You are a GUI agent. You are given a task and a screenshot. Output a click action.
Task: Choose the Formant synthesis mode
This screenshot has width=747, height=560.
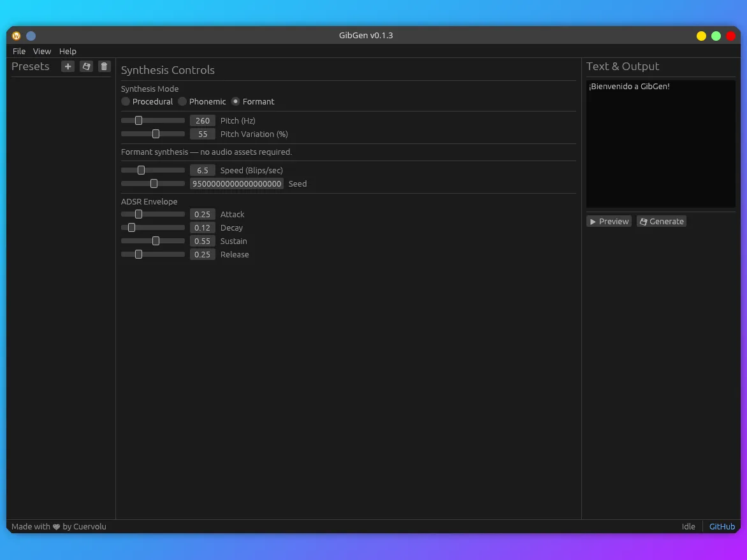click(x=236, y=101)
